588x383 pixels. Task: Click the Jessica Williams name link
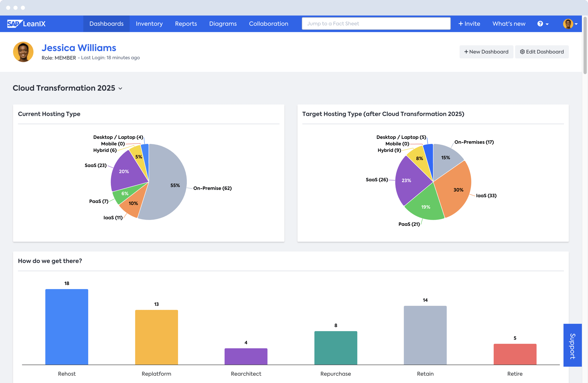tap(79, 48)
